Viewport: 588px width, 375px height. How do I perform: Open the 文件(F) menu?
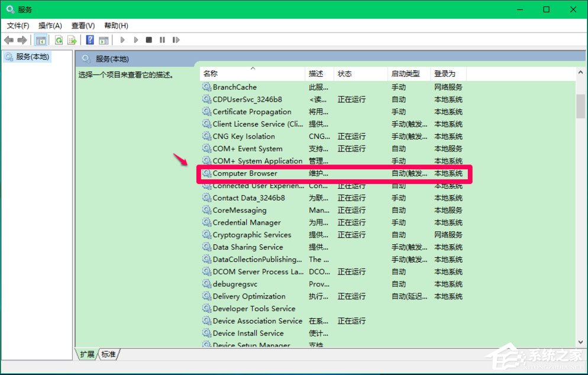pyautogui.click(x=17, y=25)
